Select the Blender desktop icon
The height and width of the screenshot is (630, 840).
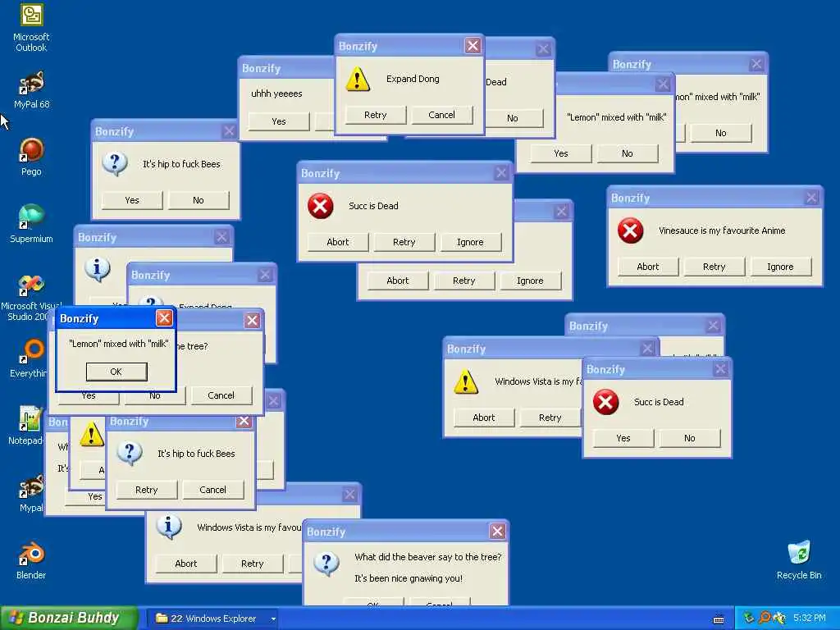point(31,559)
